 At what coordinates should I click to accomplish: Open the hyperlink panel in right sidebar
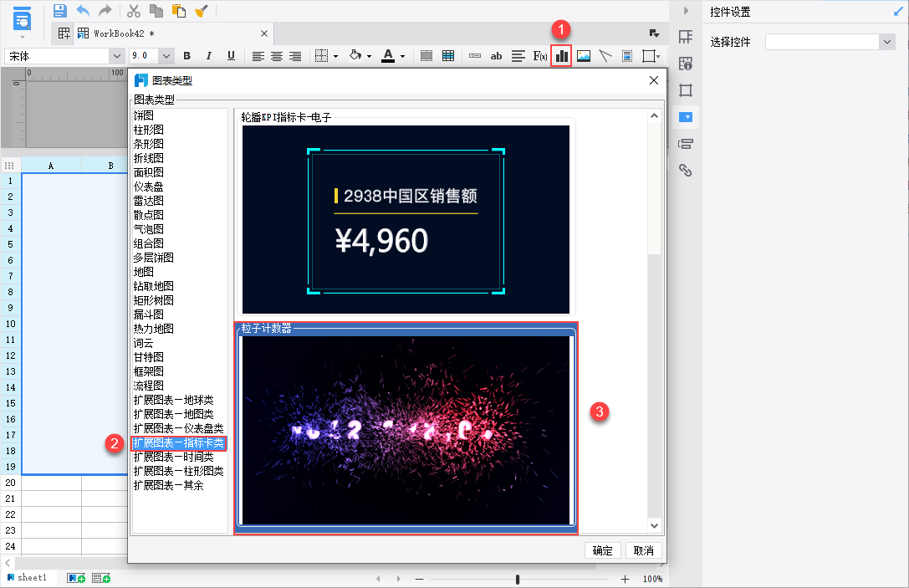686,171
